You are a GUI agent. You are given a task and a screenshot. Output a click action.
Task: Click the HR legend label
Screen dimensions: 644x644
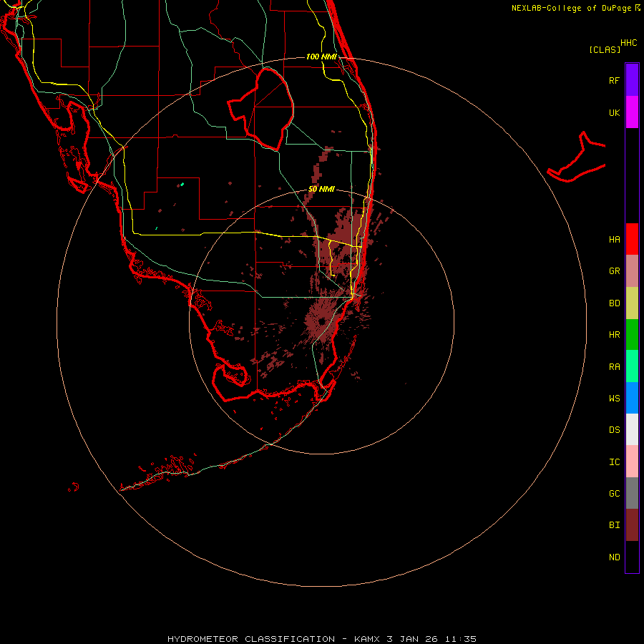tap(614, 335)
